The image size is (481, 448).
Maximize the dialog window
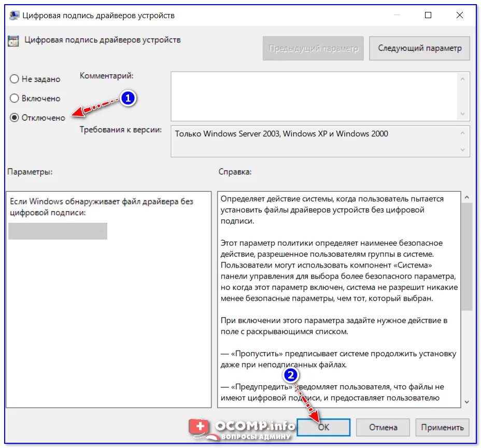428,15
